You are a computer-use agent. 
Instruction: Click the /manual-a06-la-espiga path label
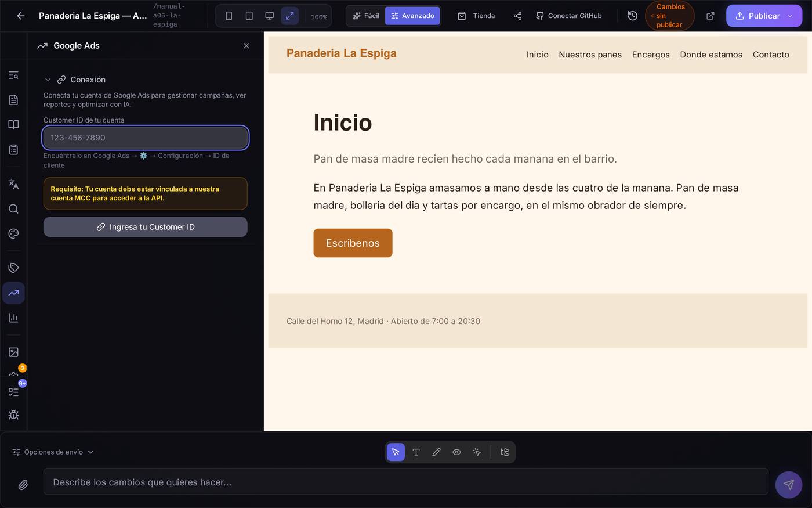point(169,16)
